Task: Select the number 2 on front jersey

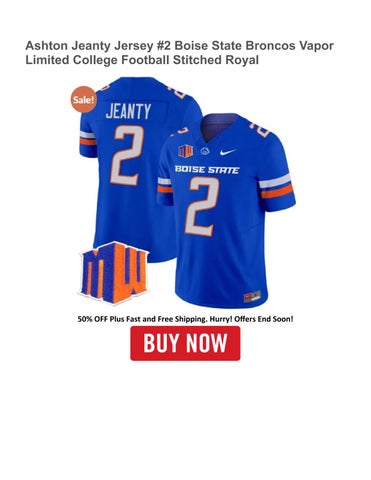Action: [x=202, y=206]
